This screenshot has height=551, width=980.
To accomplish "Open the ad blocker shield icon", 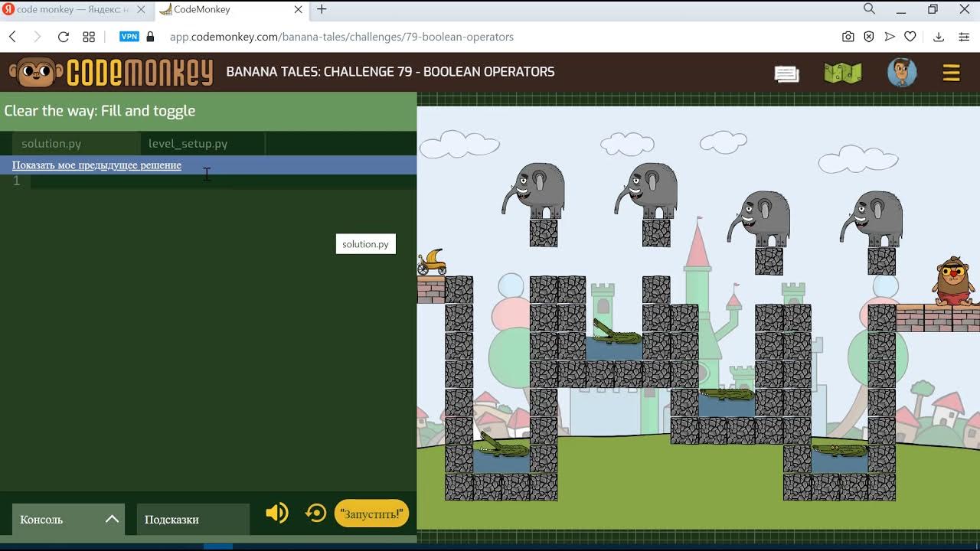I will coord(869,37).
